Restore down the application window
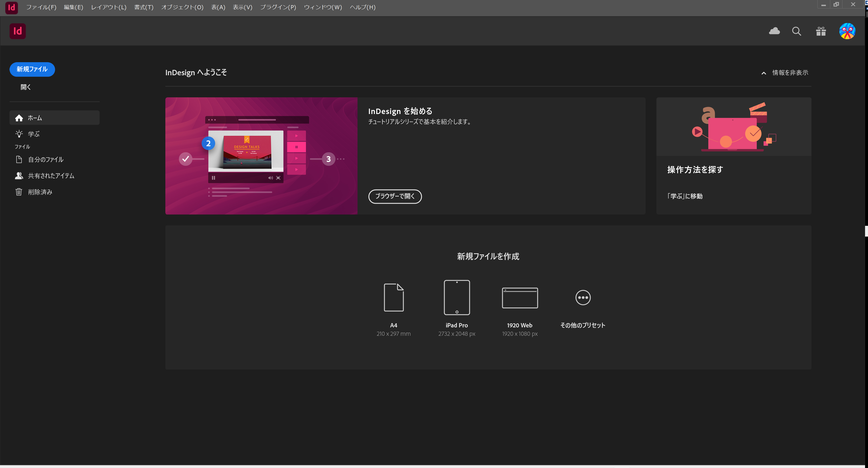The image size is (868, 468). [836, 4]
